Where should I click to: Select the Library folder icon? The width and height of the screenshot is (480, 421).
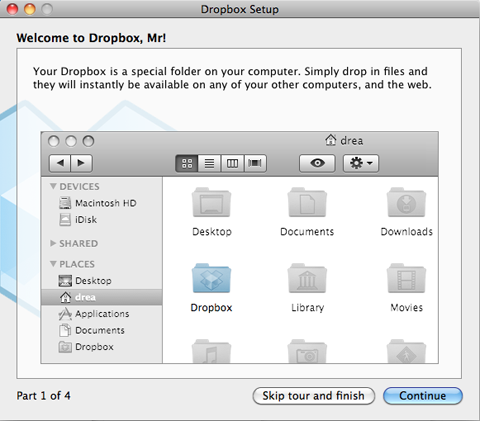pos(307,278)
